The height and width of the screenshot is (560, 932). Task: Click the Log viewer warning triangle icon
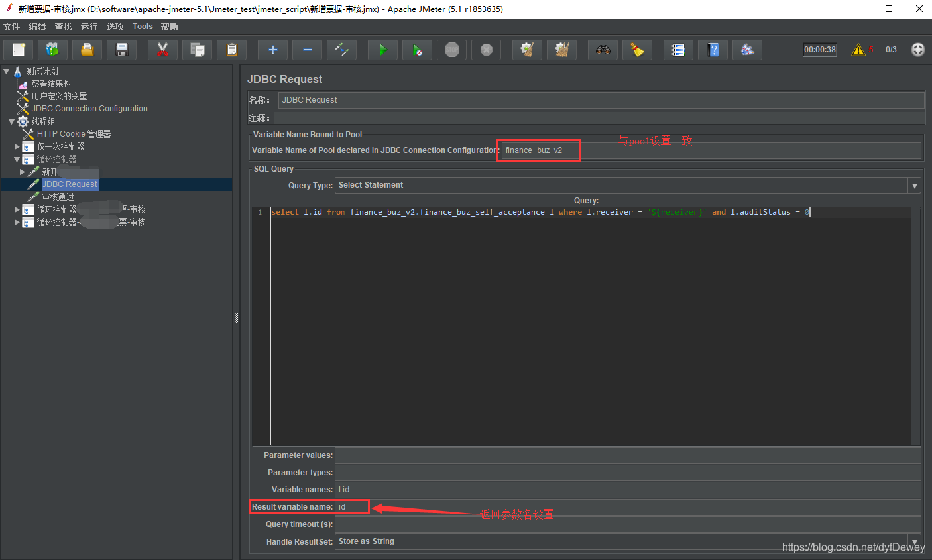(x=858, y=50)
